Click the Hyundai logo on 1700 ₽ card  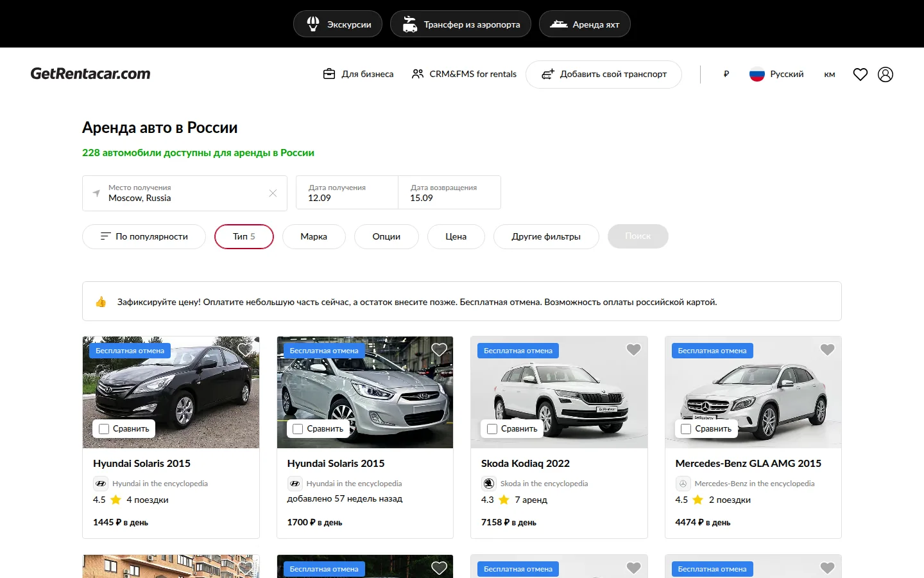tap(295, 484)
